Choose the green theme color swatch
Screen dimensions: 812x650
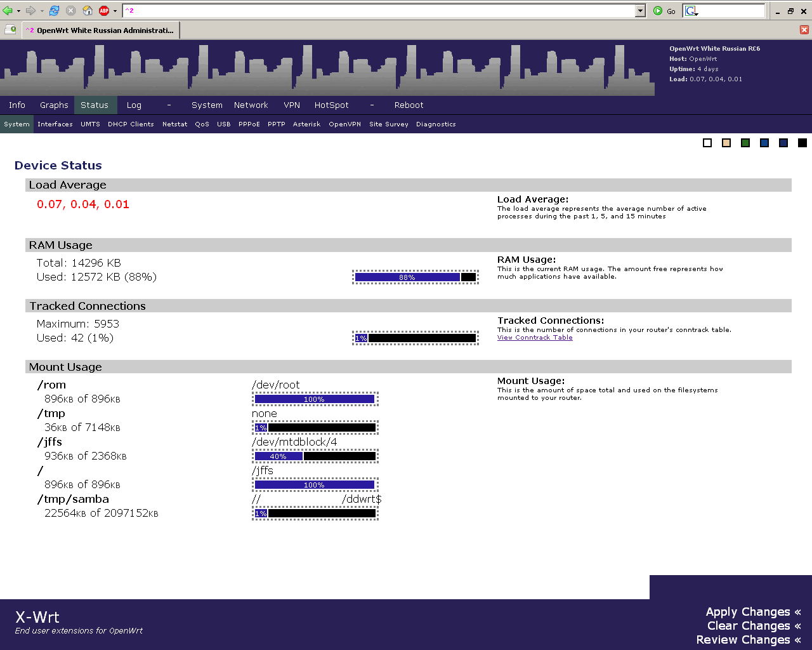click(x=745, y=143)
